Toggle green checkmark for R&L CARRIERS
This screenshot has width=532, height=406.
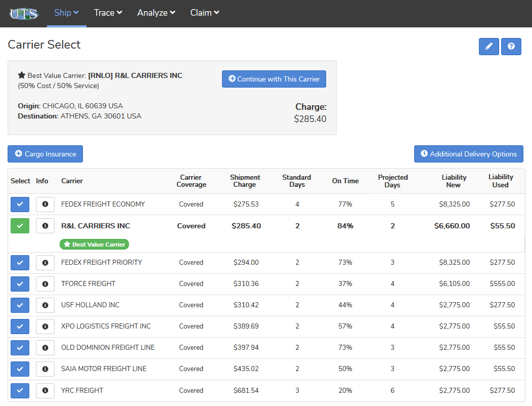click(20, 226)
